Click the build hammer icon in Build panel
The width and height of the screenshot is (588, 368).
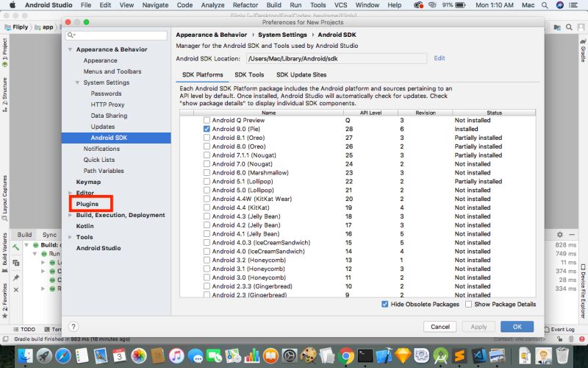coord(15,247)
